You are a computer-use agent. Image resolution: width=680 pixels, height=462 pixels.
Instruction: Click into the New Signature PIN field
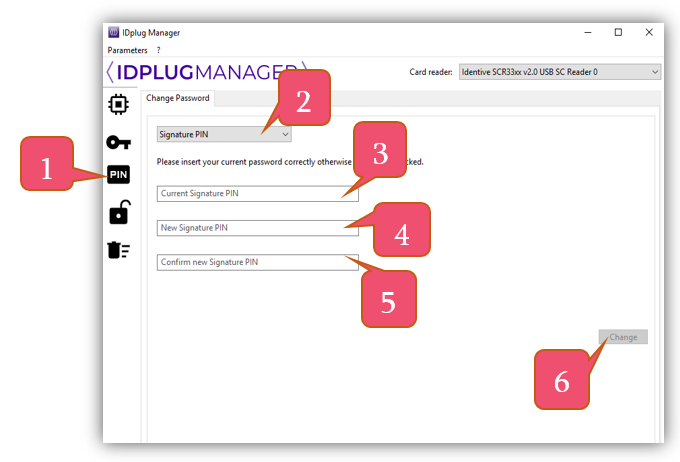(x=257, y=228)
